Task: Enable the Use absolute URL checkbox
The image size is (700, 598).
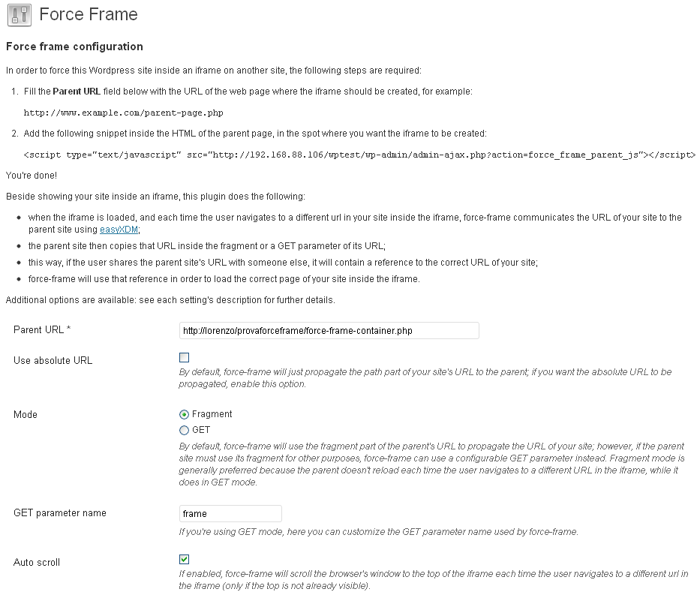Action: coord(184,357)
